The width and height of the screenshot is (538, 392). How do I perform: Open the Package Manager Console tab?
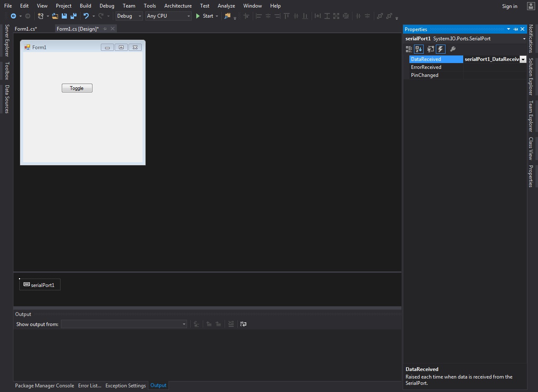pyautogui.click(x=45, y=385)
